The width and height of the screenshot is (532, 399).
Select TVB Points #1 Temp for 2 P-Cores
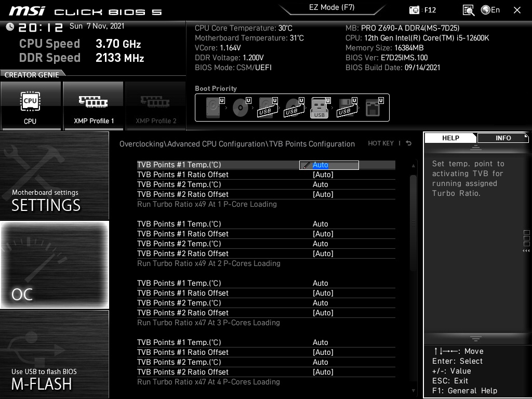(266, 224)
